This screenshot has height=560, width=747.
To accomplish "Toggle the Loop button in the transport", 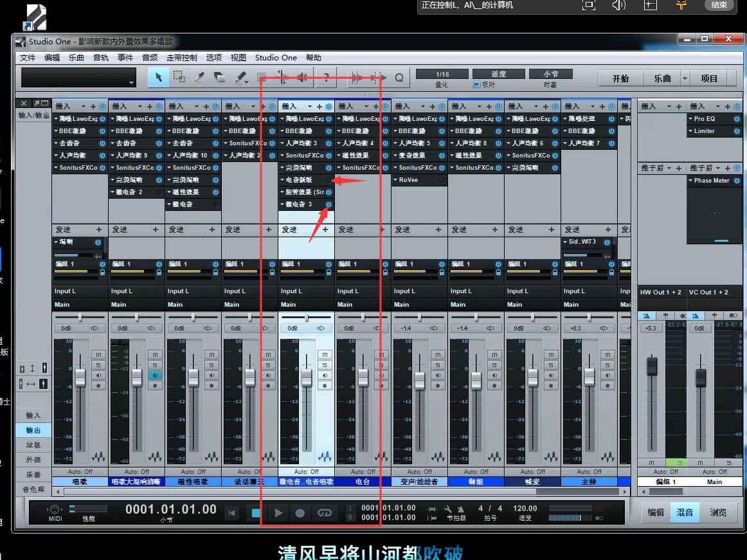I will click(x=325, y=513).
